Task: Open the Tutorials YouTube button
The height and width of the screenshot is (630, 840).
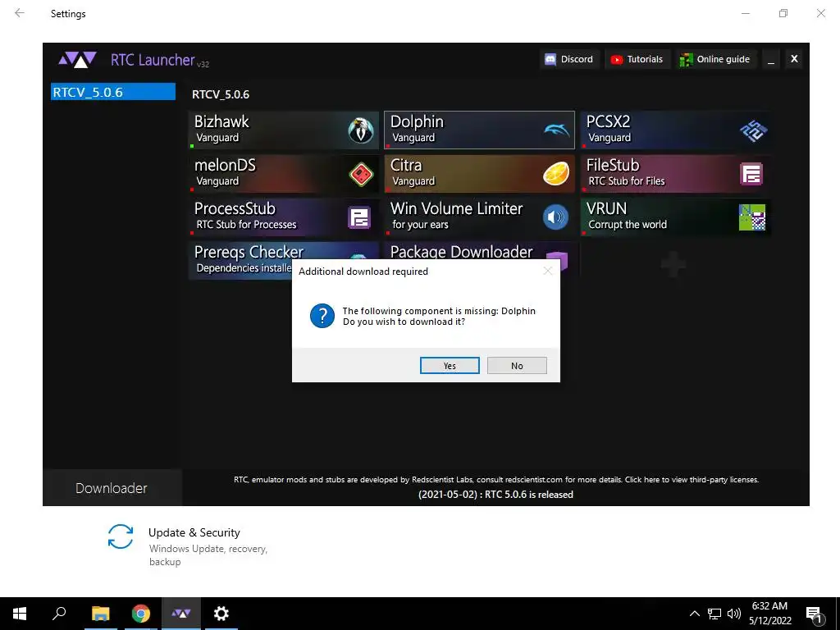Action: 637,59
